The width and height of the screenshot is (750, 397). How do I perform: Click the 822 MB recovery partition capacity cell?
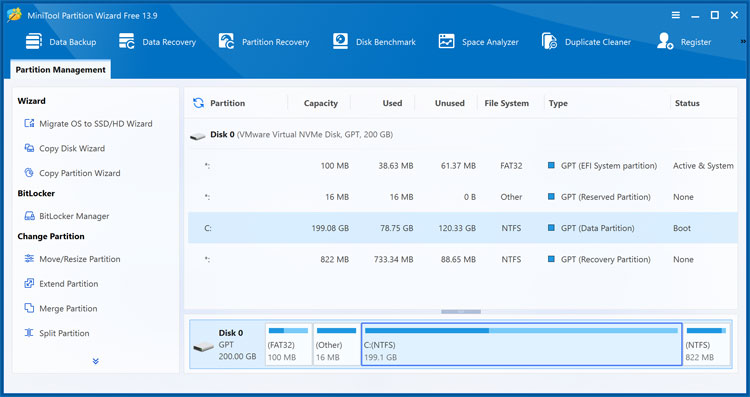[334, 260]
